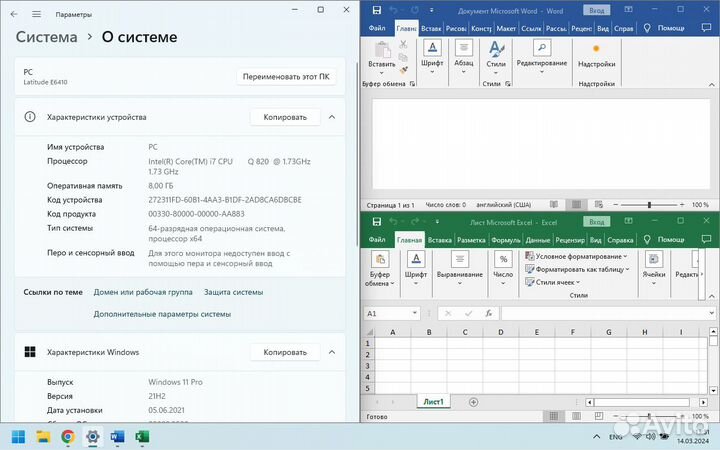
Task: Collapse the Windows specifications section chevron
Action: (332, 352)
